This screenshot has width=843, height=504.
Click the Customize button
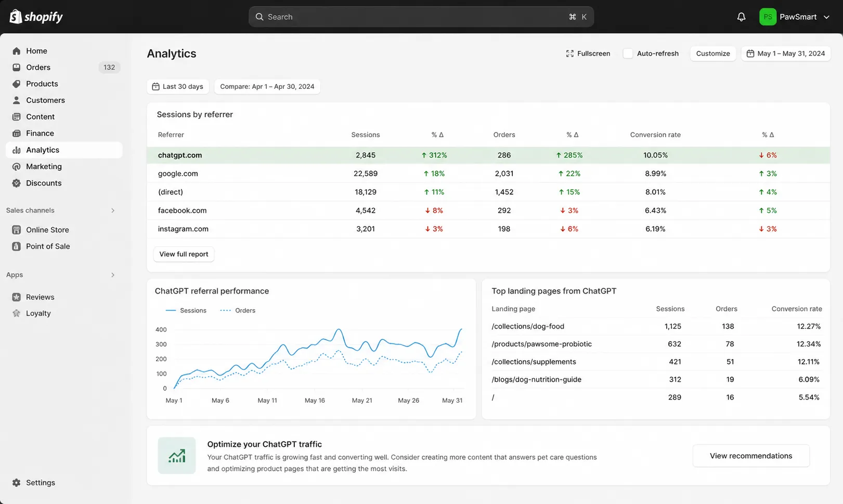tap(713, 54)
